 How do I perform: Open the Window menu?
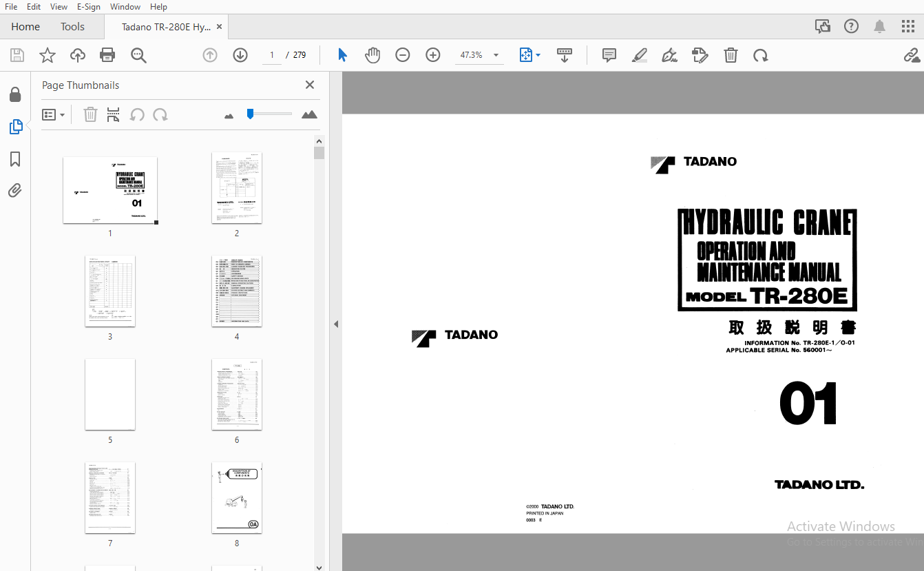pyautogui.click(x=125, y=7)
